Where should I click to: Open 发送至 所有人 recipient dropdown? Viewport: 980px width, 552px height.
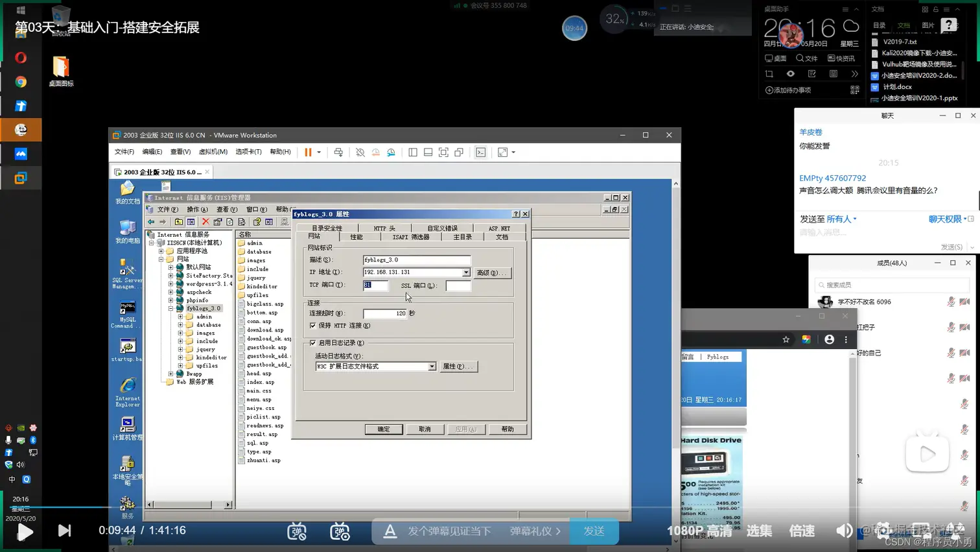tap(842, 219)
